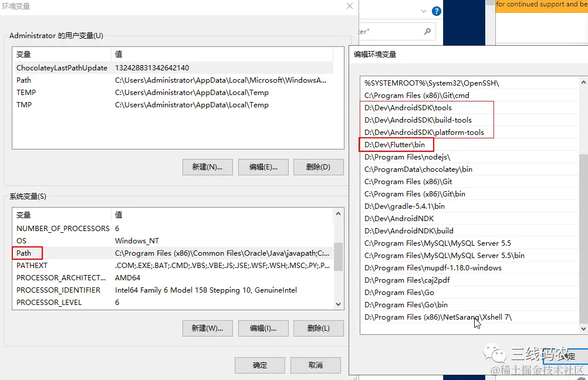
Task: Click Delete (L) button for system variables
Action: click(319, 328)
